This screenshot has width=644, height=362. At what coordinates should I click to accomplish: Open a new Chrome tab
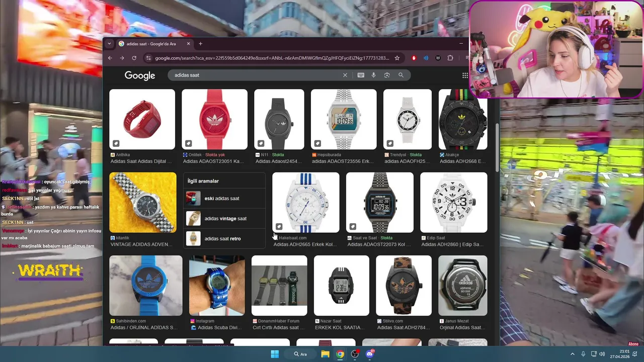click(200, 44)
